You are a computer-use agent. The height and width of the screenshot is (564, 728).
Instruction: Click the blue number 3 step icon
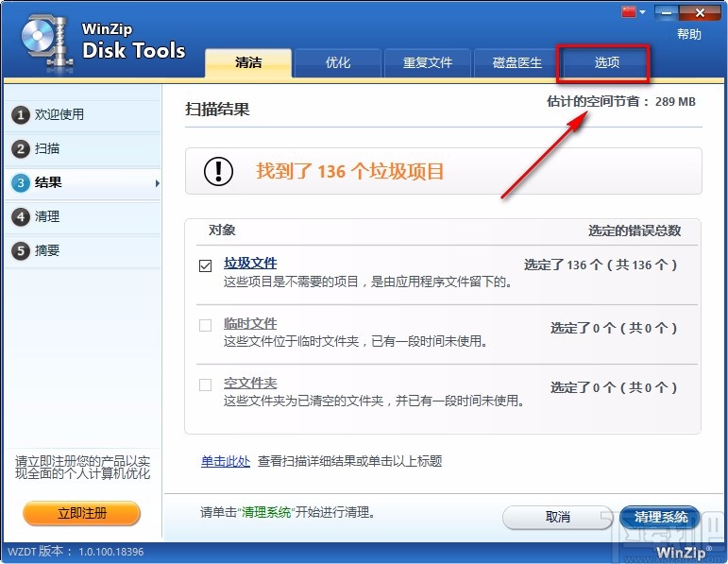pyautogui.click(x=21, y=182)
